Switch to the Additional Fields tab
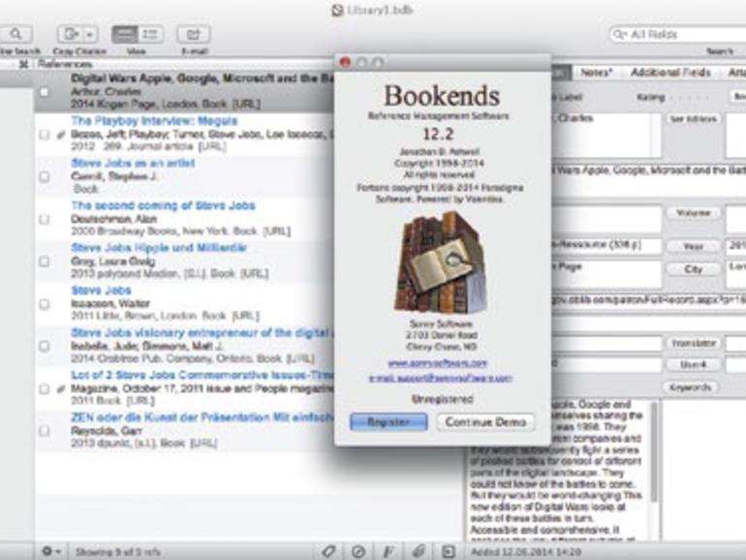 point(670,73)
